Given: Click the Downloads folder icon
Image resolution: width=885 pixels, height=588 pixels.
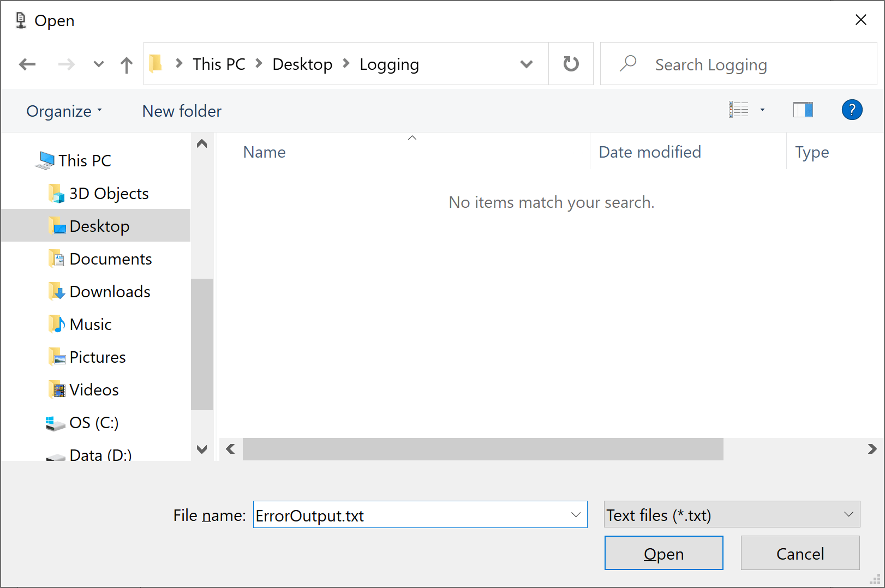Looking at the screenshot, I should (56, 291).
